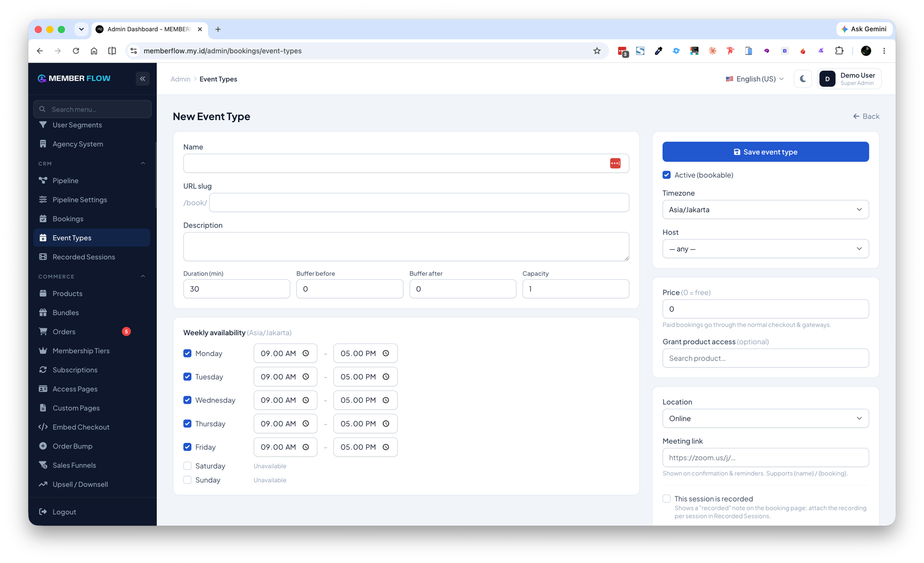This screenshot has height=563, width=924.
Task: Click the clock icon for Monday start time
Action: coord(306,353)
